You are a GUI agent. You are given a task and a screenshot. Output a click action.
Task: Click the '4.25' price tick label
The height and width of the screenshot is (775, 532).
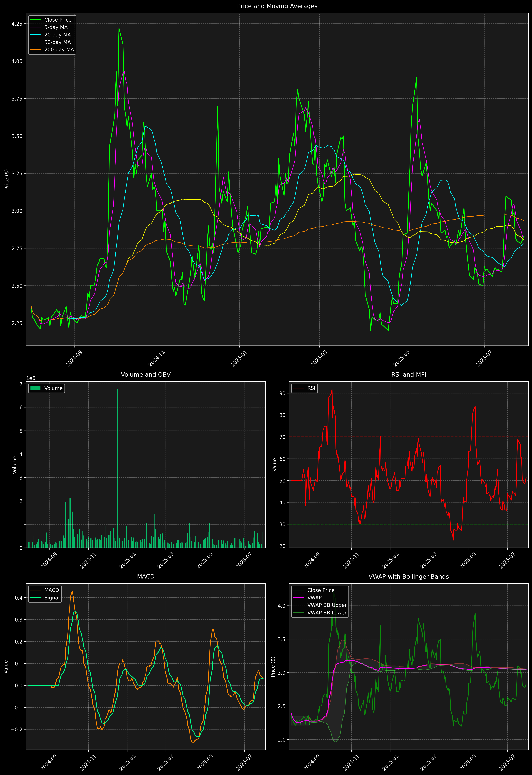(17, 24)
